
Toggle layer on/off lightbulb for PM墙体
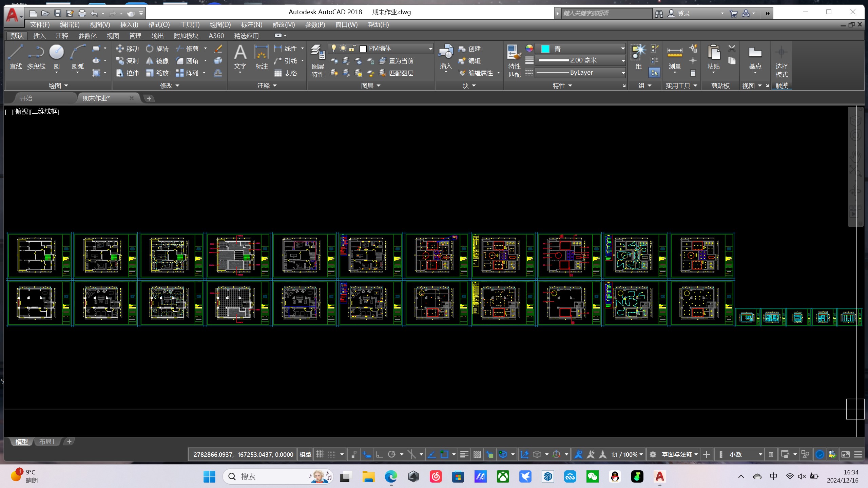tap(334, 48)
